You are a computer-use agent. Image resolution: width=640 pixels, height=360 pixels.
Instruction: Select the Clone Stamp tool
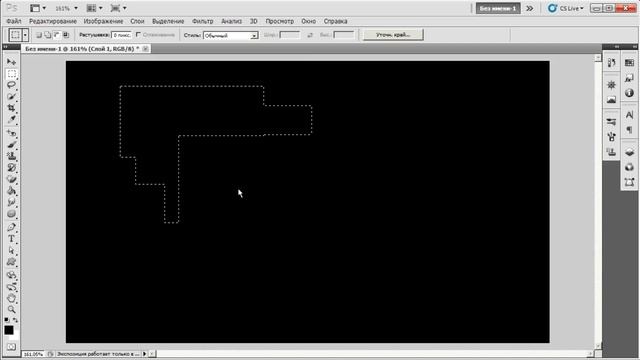coord(11,156)
